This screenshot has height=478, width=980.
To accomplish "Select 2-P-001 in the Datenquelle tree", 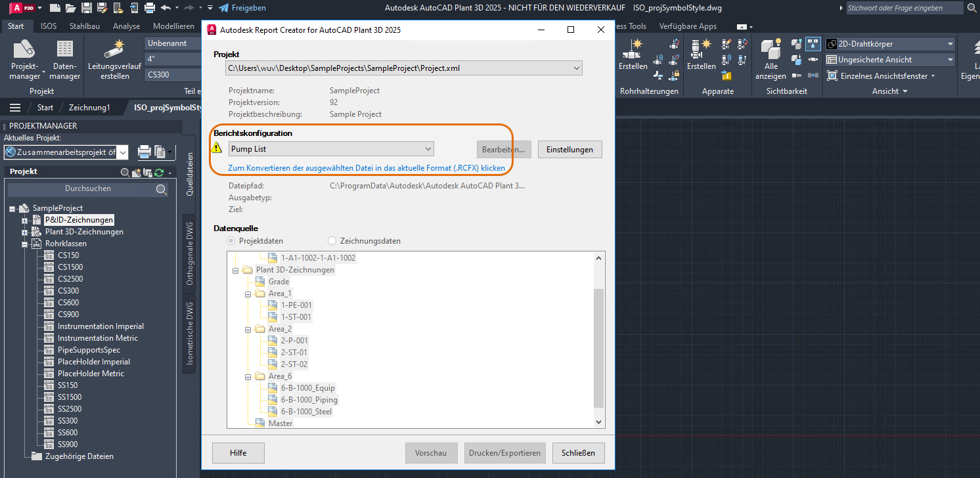I will coord(294,341).
